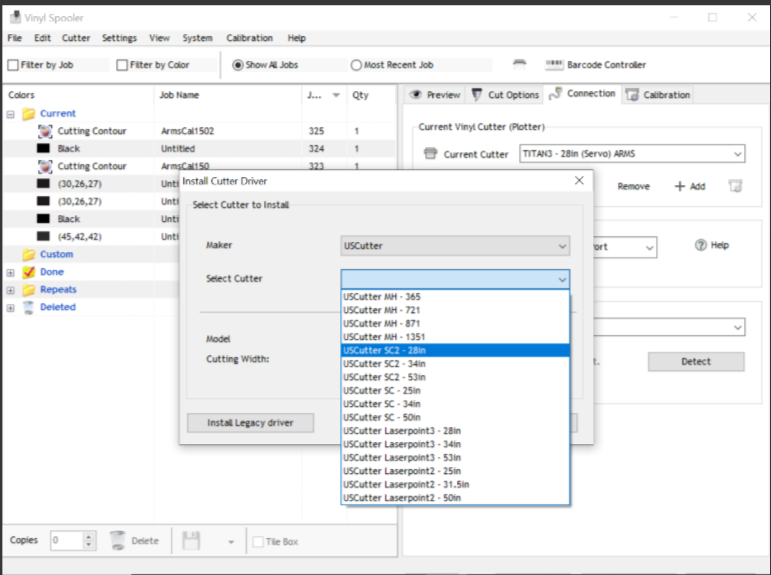Click the first (30,26,27) color swatch
The height and width of the screenshot is (575, 771).
43,184
